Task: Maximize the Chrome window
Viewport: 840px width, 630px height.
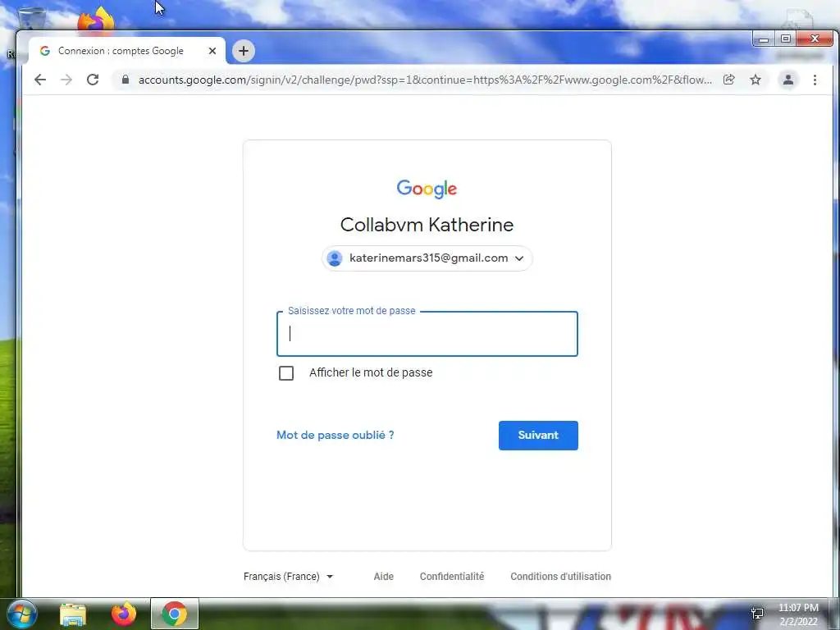Action: click(786, 39)
